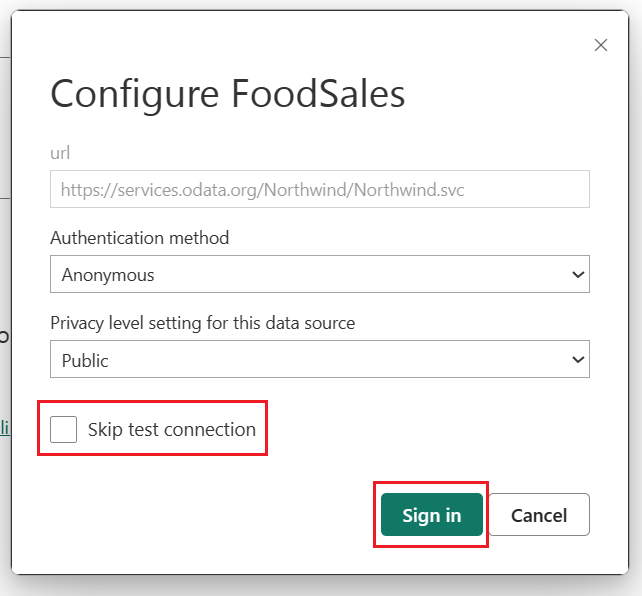Click the dimmed background below the dialog
The width and height of the screenshot is (642, 596).
click(321, 586)
